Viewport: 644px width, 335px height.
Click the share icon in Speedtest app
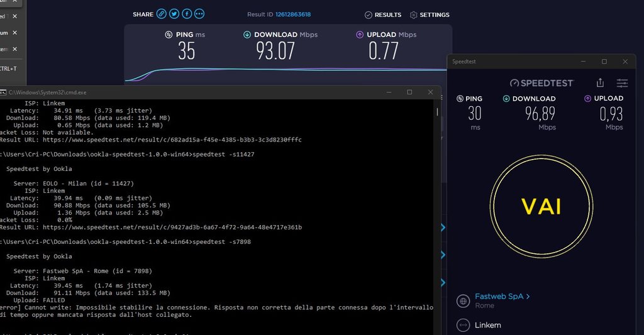(600, 82)
